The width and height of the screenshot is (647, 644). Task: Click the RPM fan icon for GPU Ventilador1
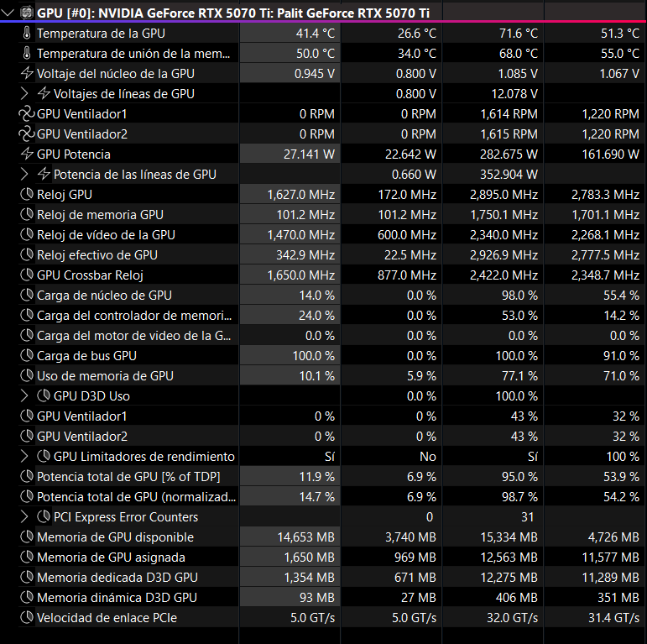pos(27,114)
